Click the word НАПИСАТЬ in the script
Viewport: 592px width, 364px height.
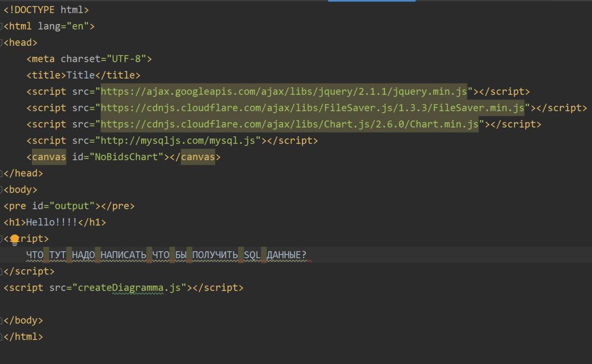[123, 255]
